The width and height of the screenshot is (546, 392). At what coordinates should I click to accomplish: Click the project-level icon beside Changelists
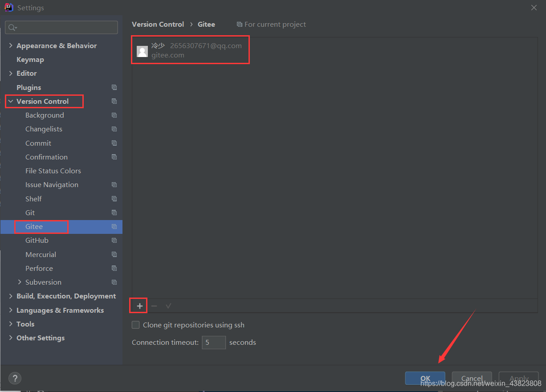click(x=114, y=129)
